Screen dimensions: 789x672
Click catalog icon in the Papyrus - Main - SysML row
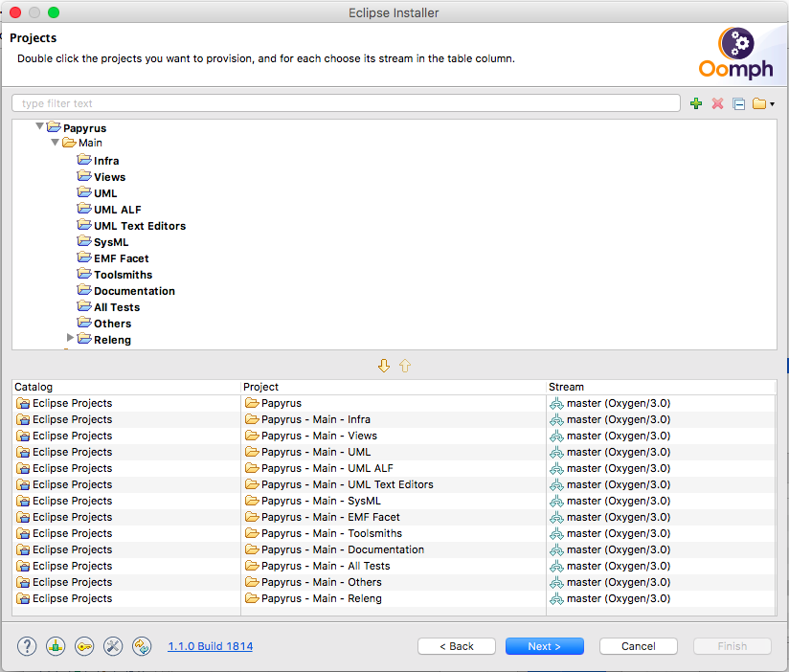click(x=23, y=501)
